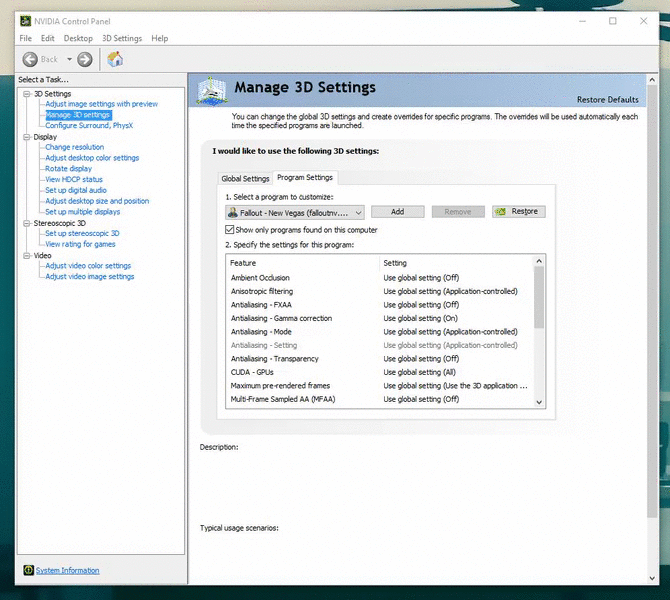Toggle Show only programs found on this computer
Screen dimensions: 670x600
coord(229,230)
